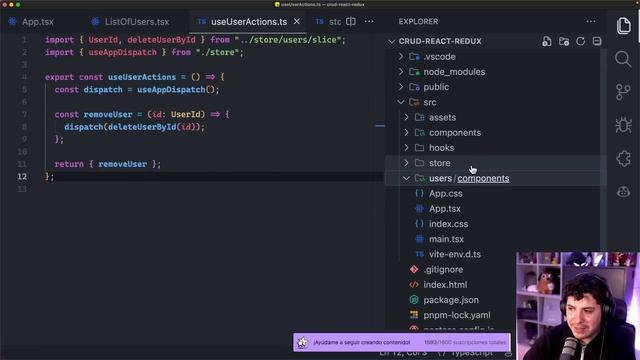Create a new file in Explorer

[x=547, y=41]
